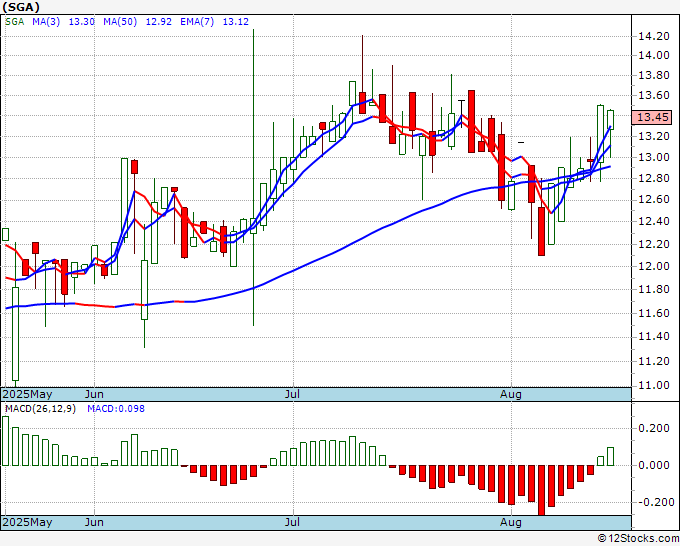Click the 14.20 price axis label
This screenshot has width=680, height=546.
click(x=654, y=36)
